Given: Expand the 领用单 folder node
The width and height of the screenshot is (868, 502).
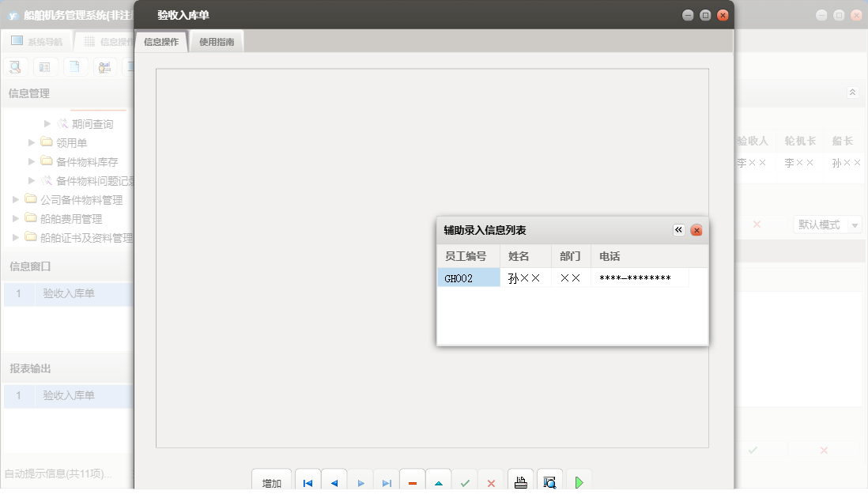Looking at the screenshot, I should [32, 142].
